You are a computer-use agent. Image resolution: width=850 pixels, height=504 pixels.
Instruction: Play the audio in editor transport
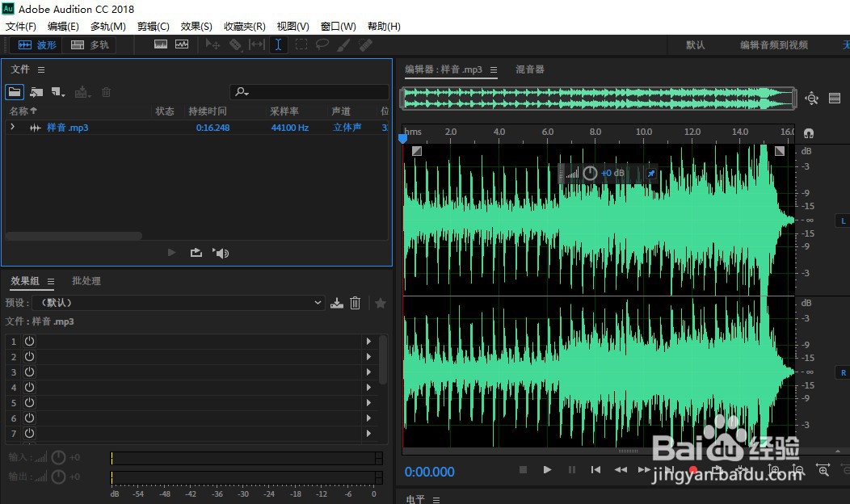547,470
